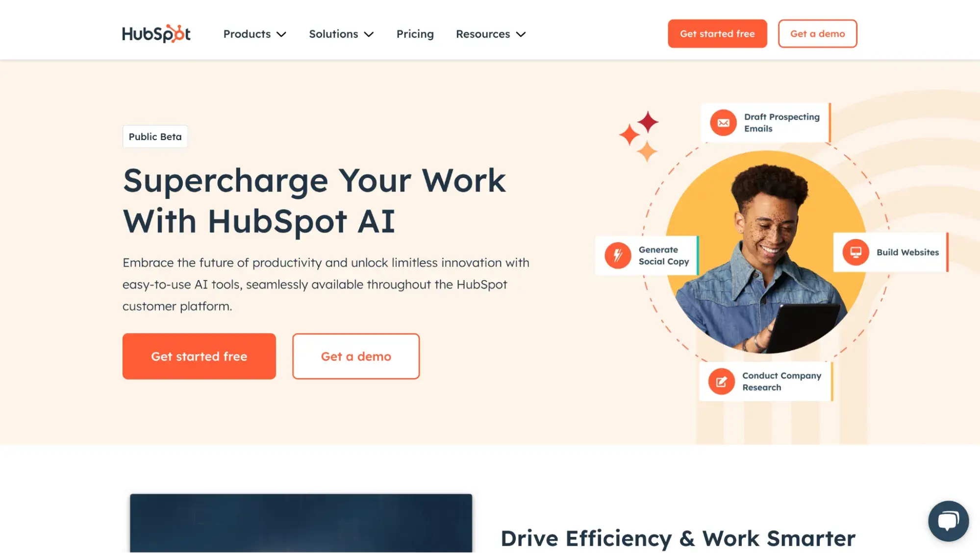Open the Pricing menu item
The height and width of the screenshot is (553, 980).
415,33
